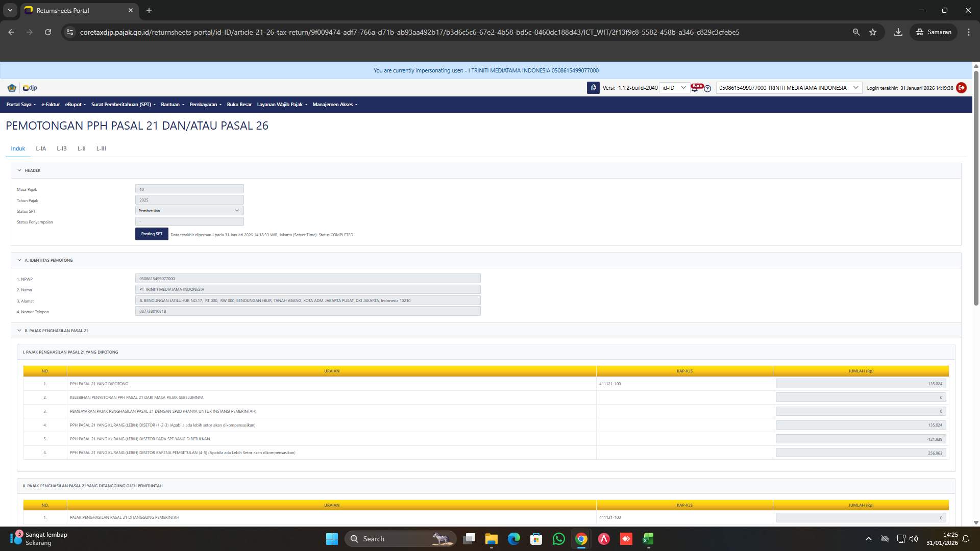Open the 'Surat Pemberitahuan (SPT)' menu

pyautogui.click(x=122, y=105)
